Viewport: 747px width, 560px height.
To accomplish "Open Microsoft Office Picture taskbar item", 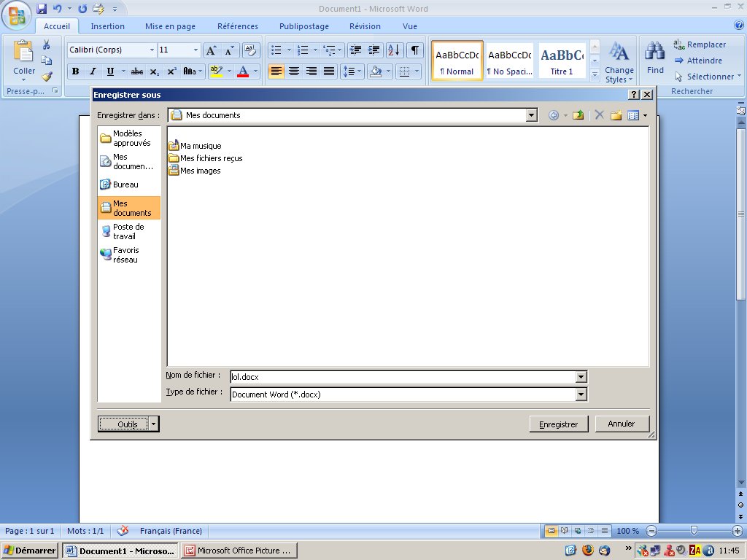I will 239,551.
